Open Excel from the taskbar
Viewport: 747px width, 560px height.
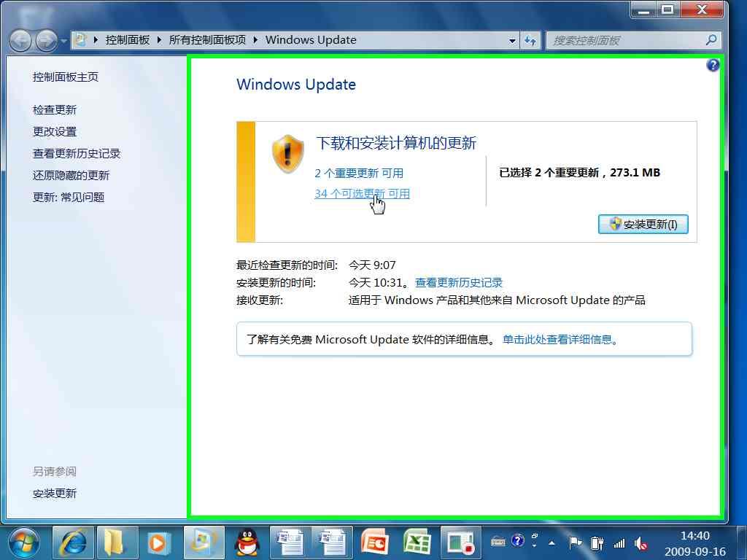pos(418,542)
